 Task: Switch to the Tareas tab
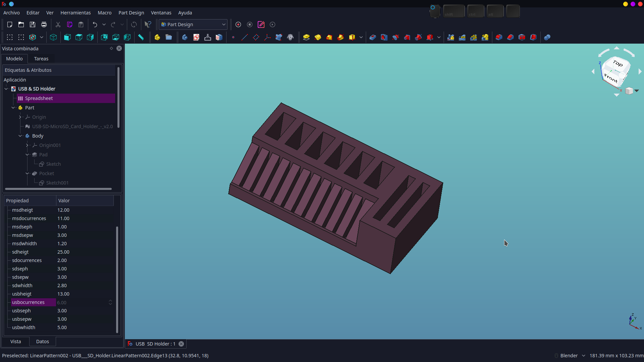(41, 59)
